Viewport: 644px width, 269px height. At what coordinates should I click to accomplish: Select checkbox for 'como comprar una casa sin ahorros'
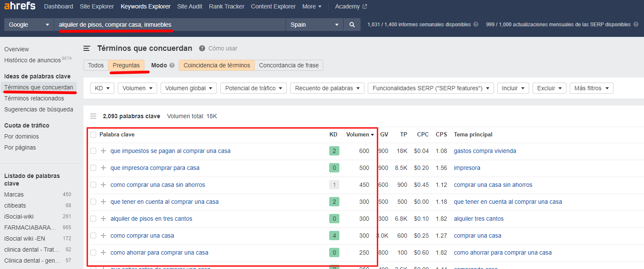coord(93,185)
